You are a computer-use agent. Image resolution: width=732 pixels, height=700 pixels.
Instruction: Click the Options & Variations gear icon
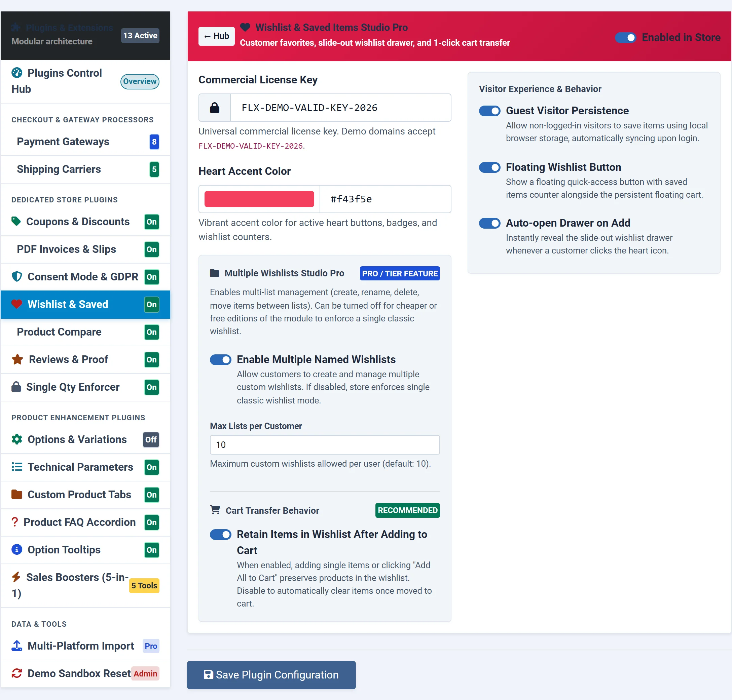17,439
